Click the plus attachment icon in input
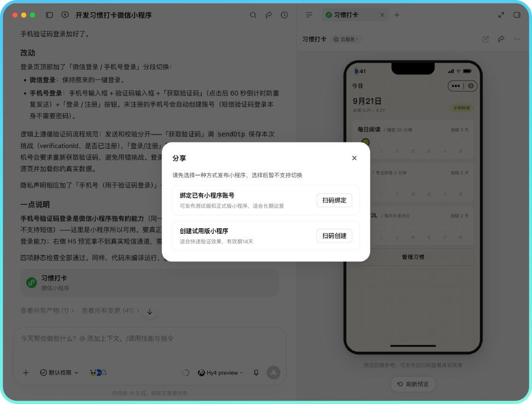Image resolution: width=532 pixels, height=404 pixels. [26, 373]
